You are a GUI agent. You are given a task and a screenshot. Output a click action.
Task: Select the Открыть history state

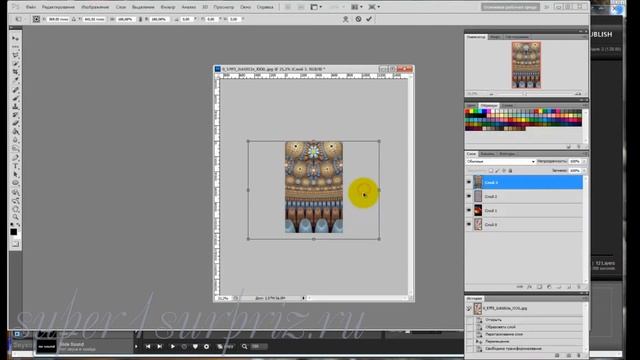(493, 320)
